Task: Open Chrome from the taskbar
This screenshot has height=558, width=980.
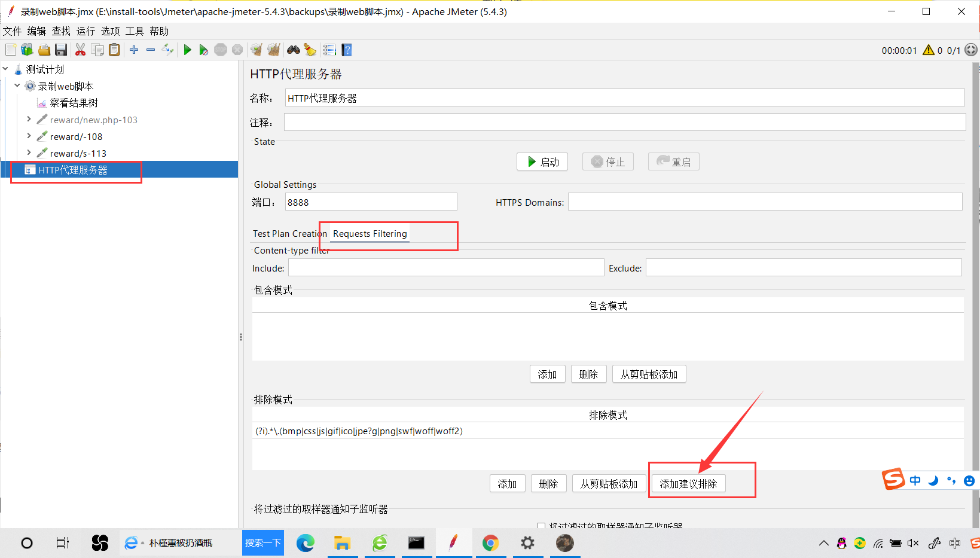Action: click(490, 543)
